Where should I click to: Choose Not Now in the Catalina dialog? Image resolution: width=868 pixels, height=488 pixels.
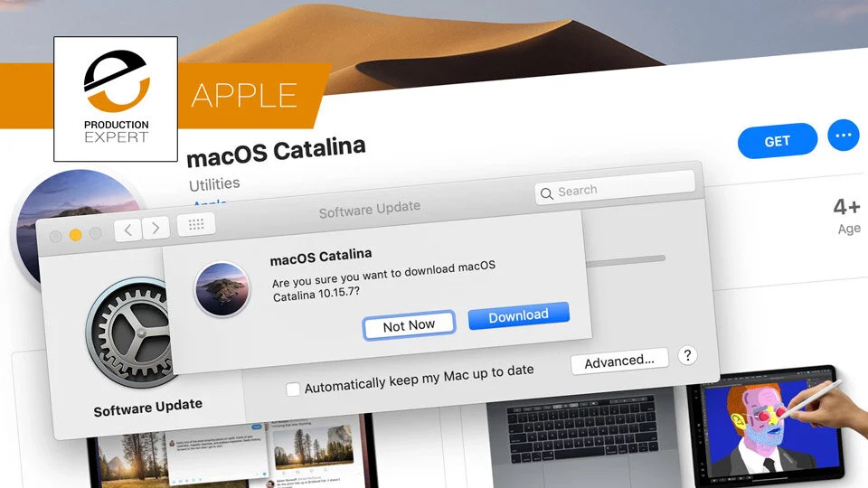pyautogui.click(x=409, y=325)
